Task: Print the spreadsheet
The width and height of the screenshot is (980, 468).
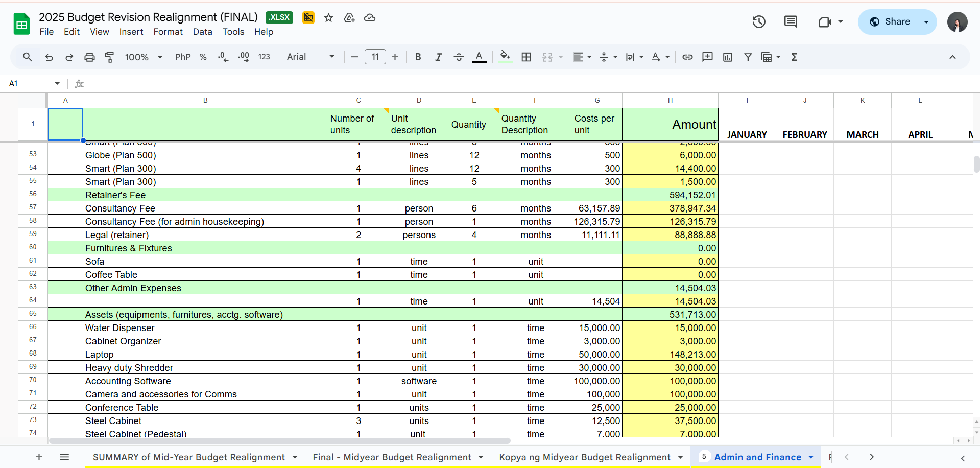Action: [89, 57]
